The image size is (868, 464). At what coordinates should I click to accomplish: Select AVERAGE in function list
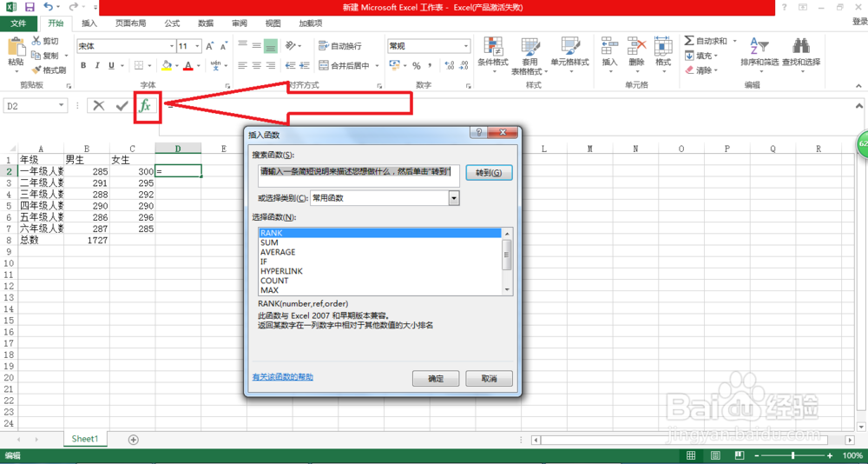[380, 252]
